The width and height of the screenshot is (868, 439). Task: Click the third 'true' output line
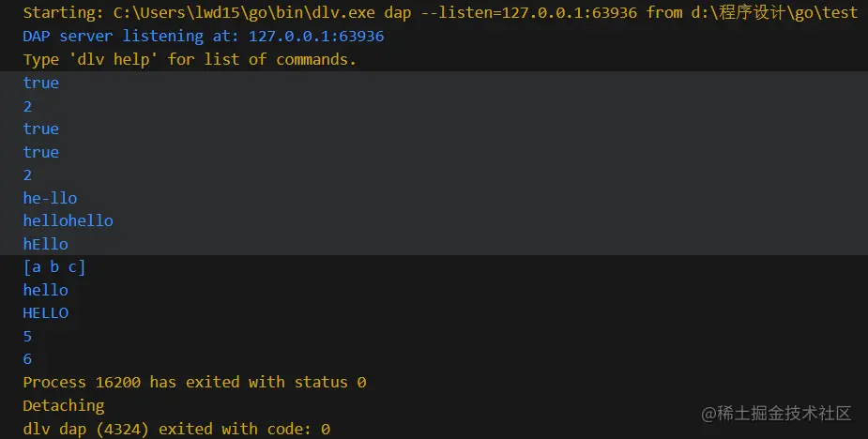41,152
